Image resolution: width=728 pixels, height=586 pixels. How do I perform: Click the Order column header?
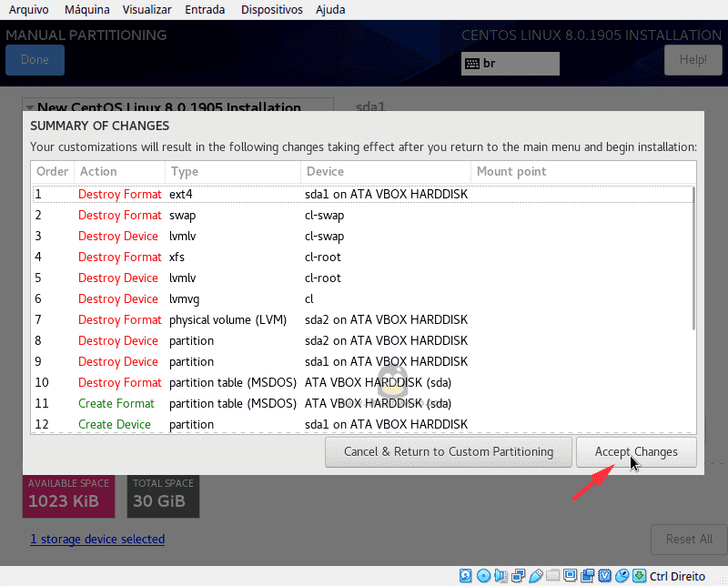point(53,172)
